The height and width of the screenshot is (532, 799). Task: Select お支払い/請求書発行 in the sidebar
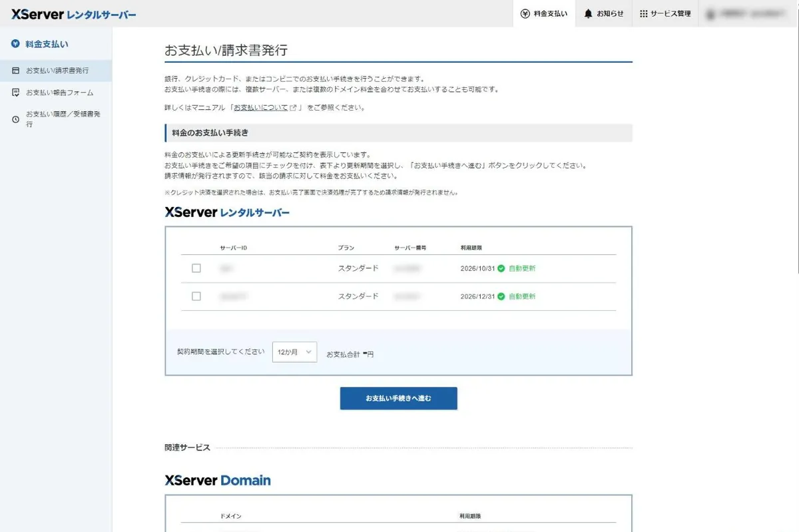pyautogui.click(x=56, y=70)
